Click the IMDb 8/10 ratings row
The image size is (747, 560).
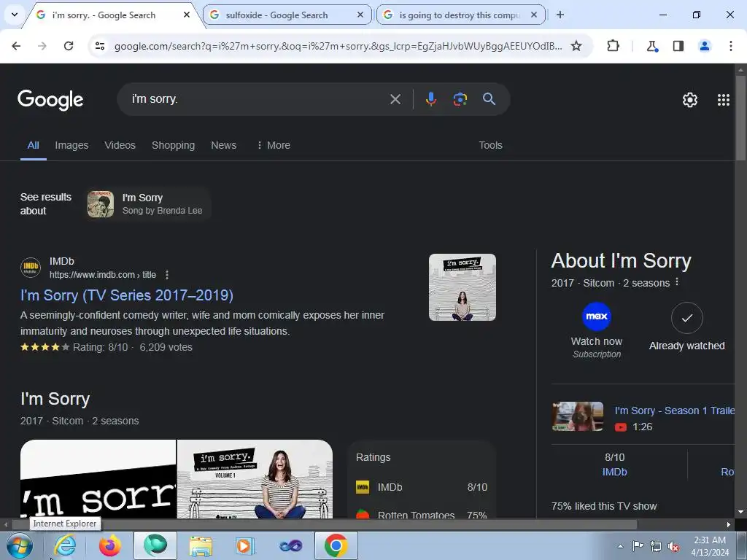pos(422,487)
